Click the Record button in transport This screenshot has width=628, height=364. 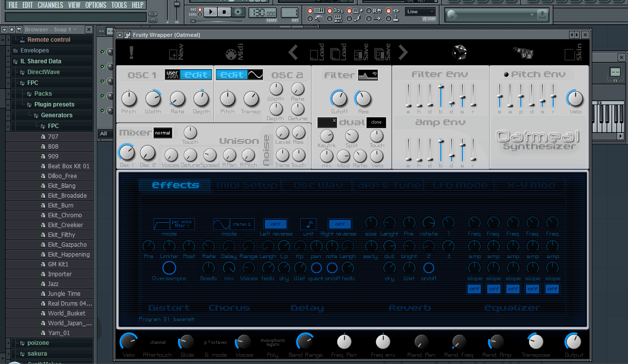click(x=238, y=12)
